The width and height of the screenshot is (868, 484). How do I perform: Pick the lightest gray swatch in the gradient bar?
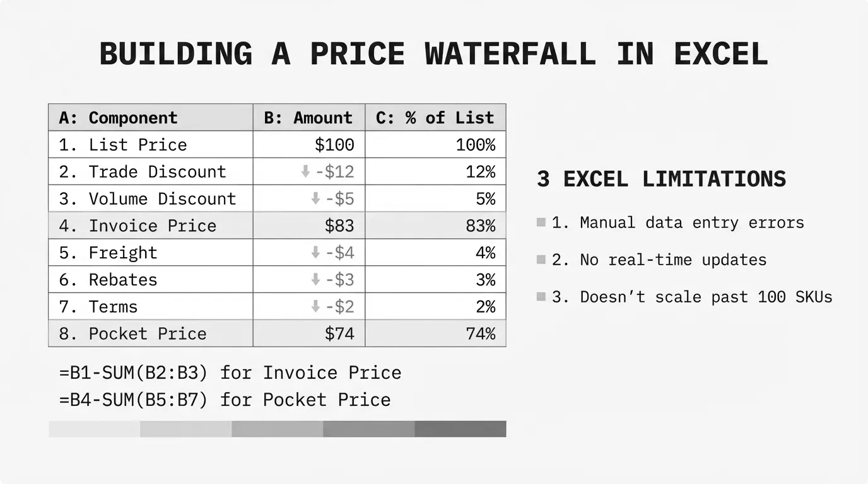click(x=94, y=429)
